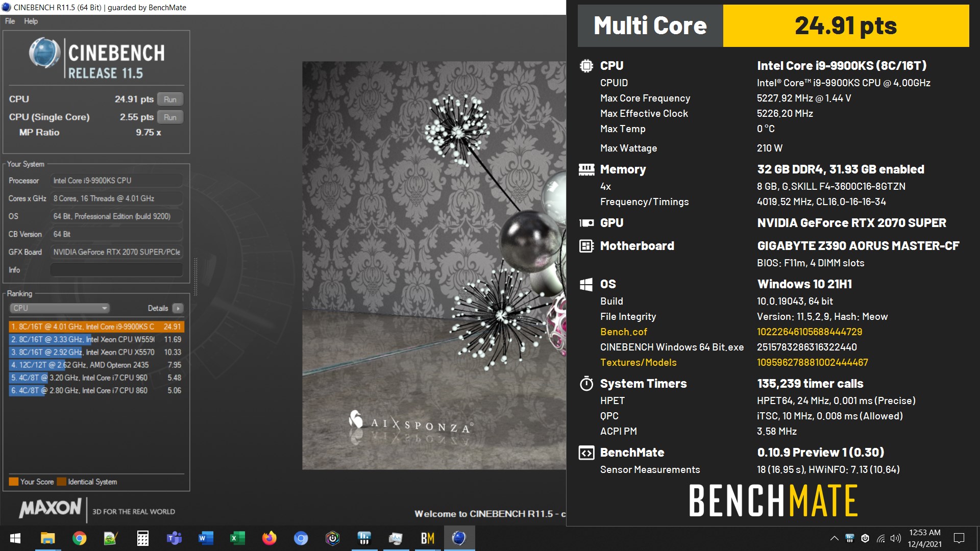980x551 pixels.
Task: Click the MAXON logo
Action: pos(50,508)
